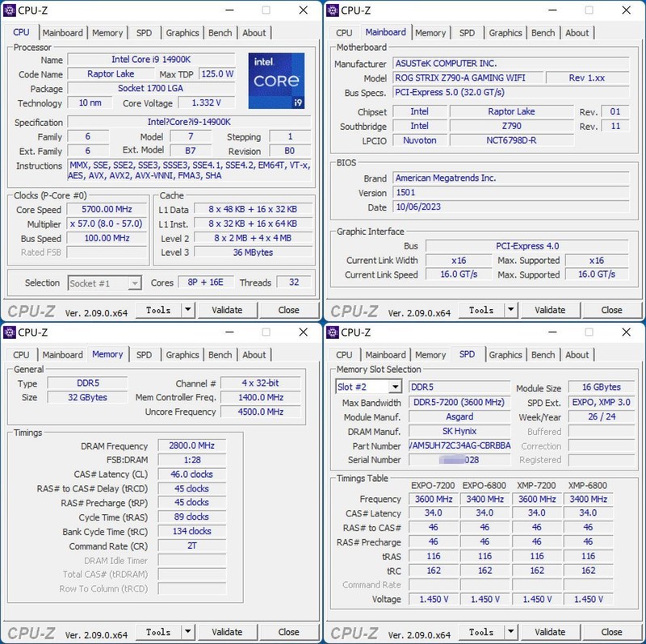The image size is (646, 644).
Task: Switch to the Mainboard tab in the Memory window
Action: [x=62, y=354]
